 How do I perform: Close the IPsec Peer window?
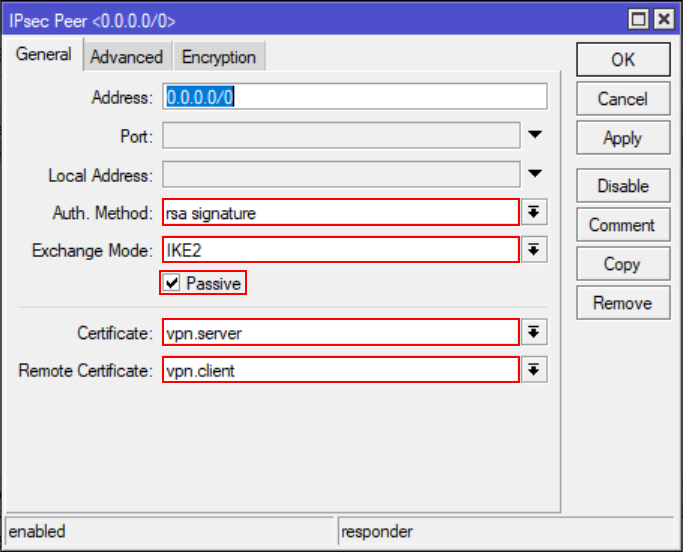click(x=661, y=18)
